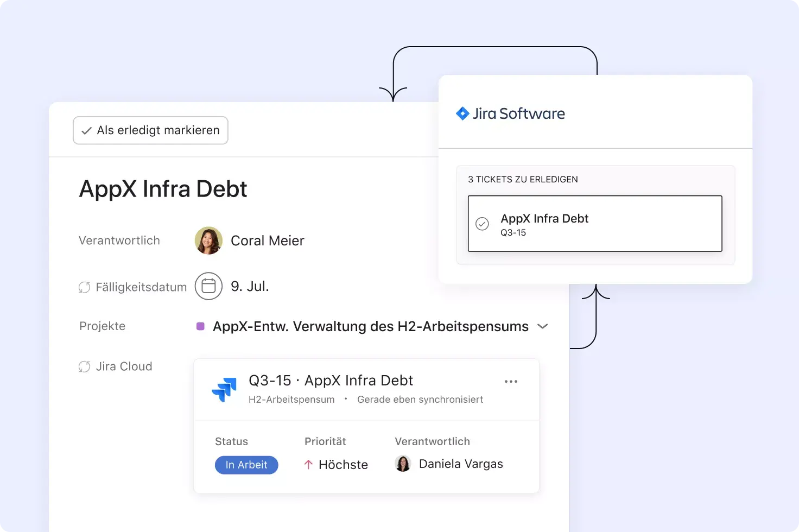The width and height of the screenshot is (799, 532).
Task: Click AppX Infra Debt ticket title in Jira panel
Action: [544, 218]
